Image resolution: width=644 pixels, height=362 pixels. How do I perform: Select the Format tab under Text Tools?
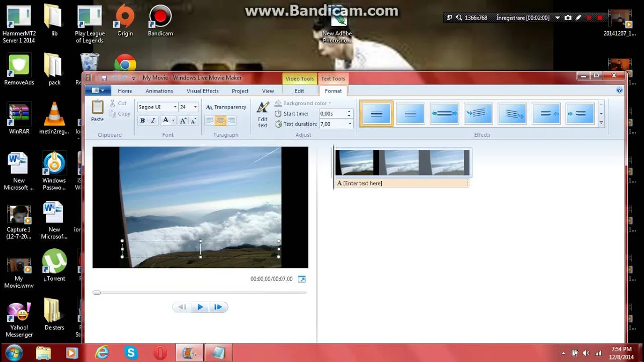333,91
